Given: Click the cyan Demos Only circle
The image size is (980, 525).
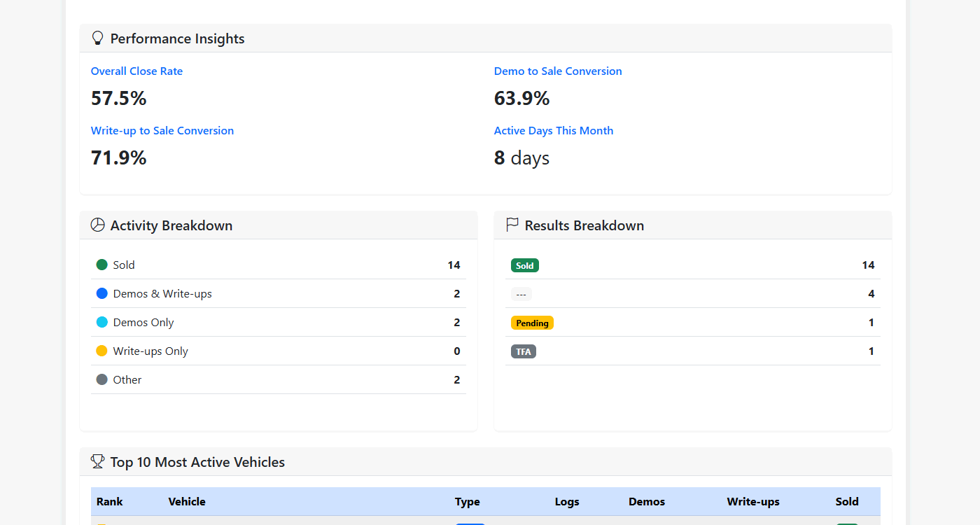Looking at the screenshot, I should point(101,322).
